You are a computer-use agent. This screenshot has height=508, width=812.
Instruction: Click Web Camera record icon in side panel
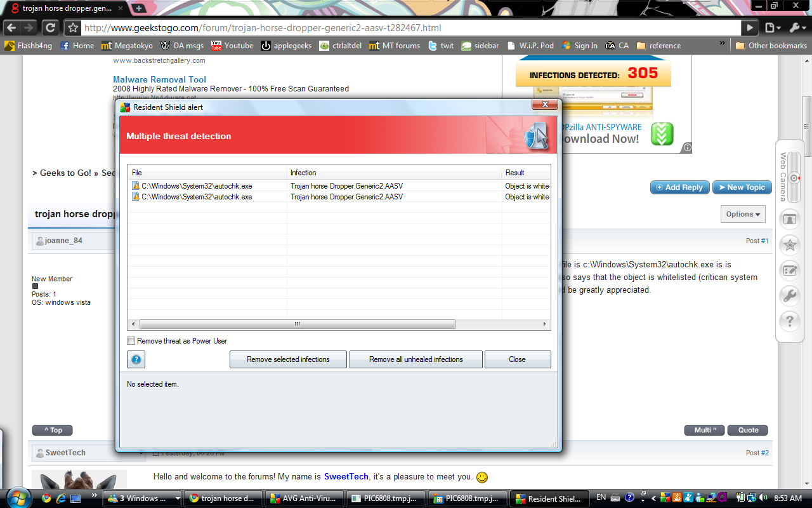(x=794, y=178)
